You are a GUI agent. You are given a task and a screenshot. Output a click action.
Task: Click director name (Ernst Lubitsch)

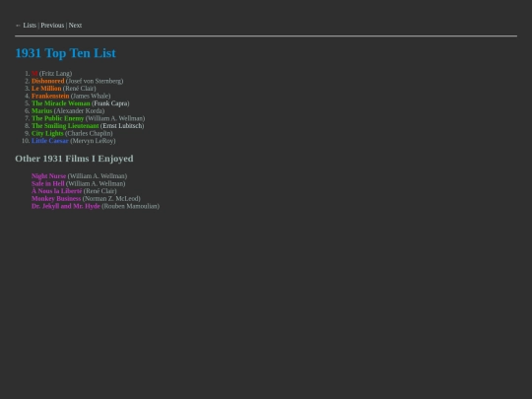point(122,126)
